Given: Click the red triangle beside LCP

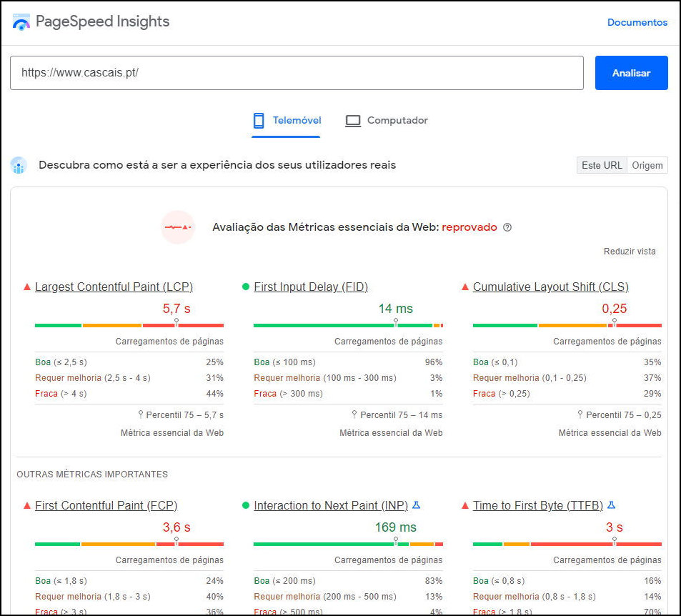Looking at the screenshot, I should (27, 287).
